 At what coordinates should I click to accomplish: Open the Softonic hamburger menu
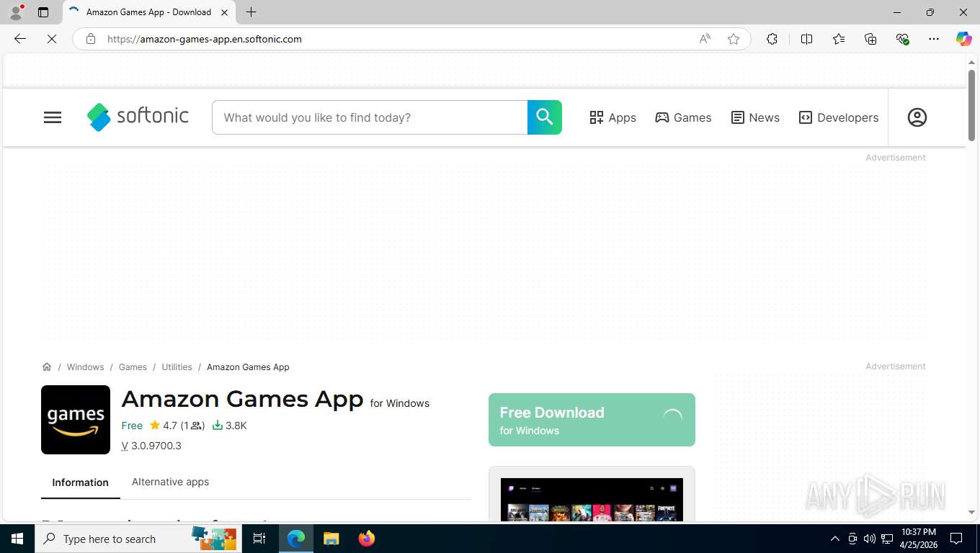click(x=53, y=117)
